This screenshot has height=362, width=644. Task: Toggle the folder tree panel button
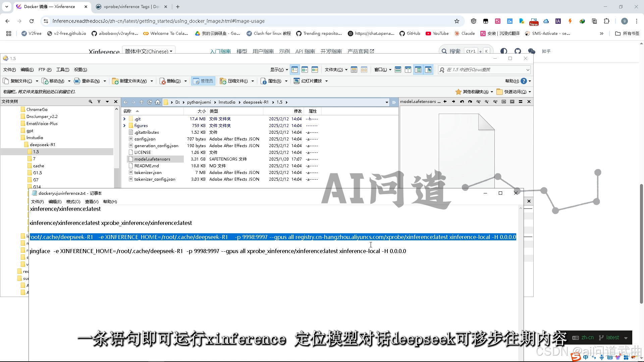coord(418,70)
